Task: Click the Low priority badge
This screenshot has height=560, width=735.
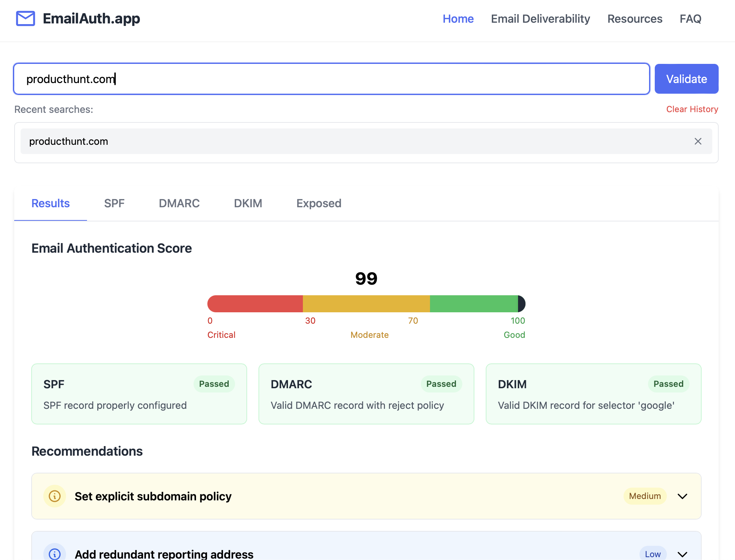Action: pyautogui.click(x=653, y=554)
